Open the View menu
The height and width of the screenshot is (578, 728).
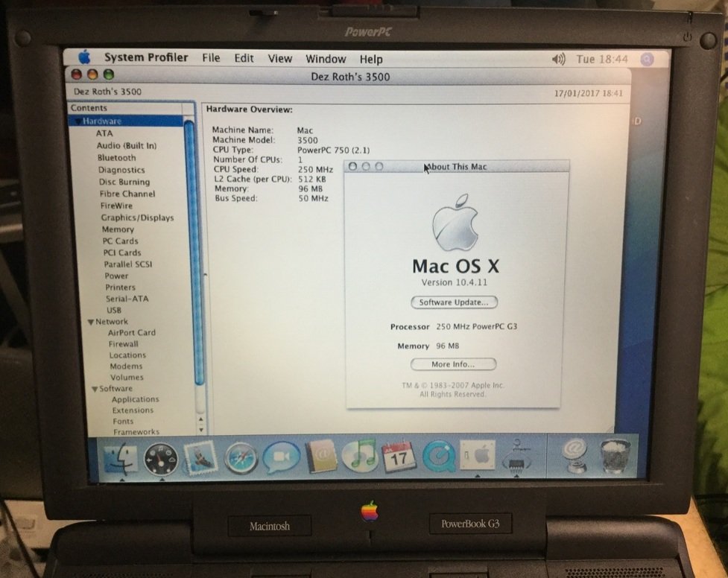click(280, 59)
